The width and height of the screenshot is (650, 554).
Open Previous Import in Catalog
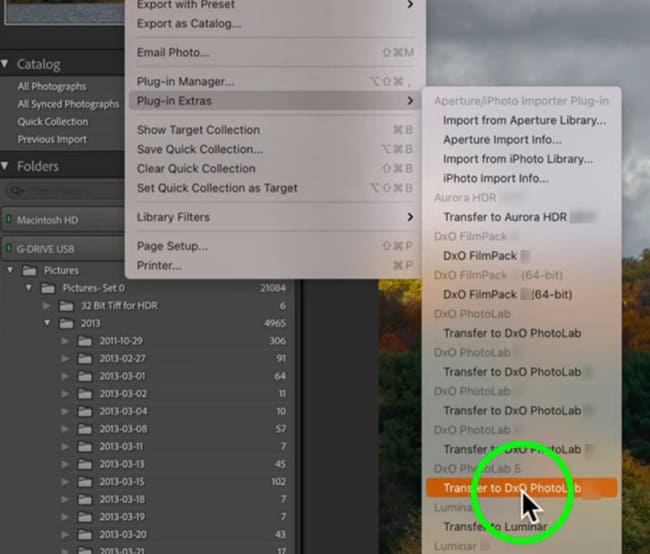tap(52, 139)
